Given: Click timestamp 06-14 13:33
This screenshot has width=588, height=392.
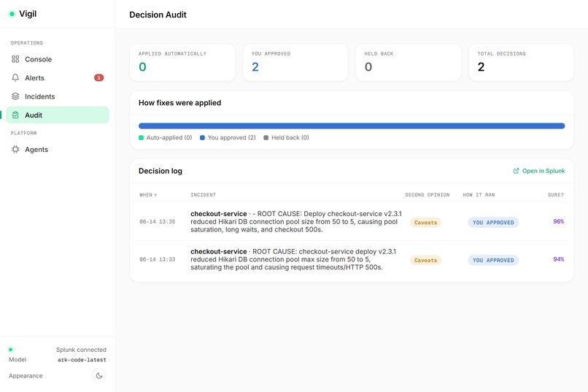Looking at the screenshot, I should coord(158,260).
